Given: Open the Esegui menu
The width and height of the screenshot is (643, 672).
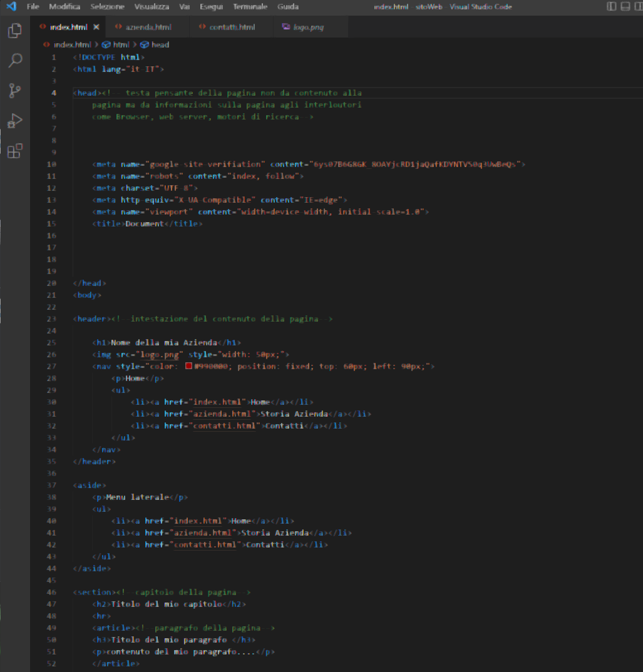Looking at the screenshot, I should (x=211, y=6).
